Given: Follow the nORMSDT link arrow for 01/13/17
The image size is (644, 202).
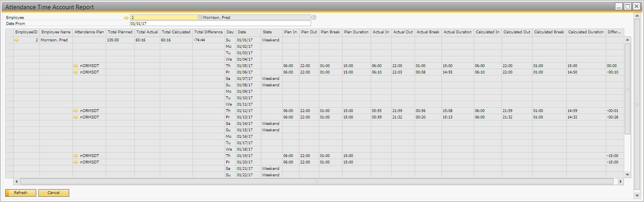Looking at the screenshot, I should click(x=75, y=117).
